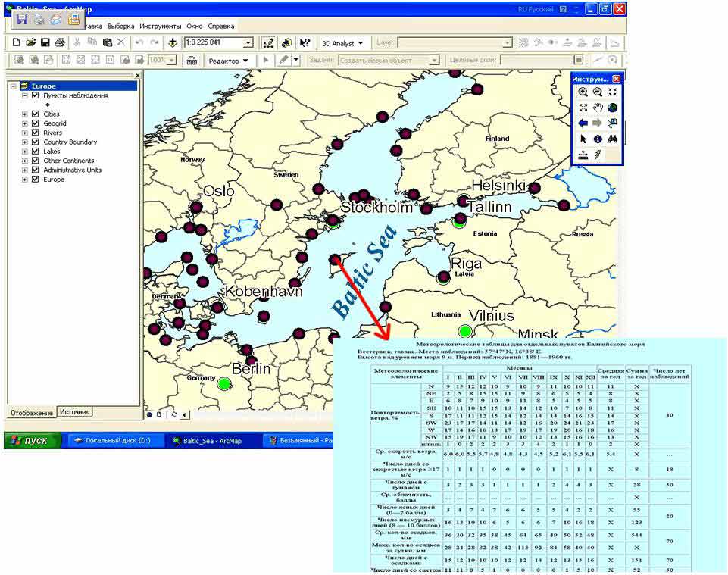Click the пуск Start button
Viewport: 728px width, 575px height.
pyautogui.click(x=31, y=441)
